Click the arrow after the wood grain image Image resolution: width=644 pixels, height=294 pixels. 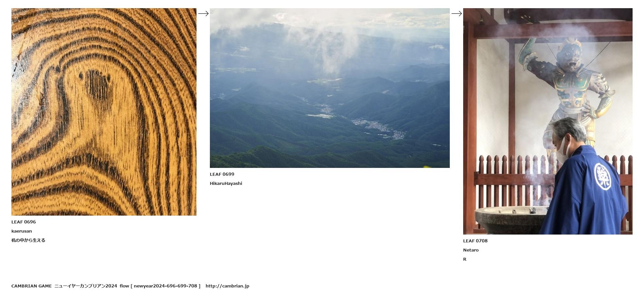point(203,13)
